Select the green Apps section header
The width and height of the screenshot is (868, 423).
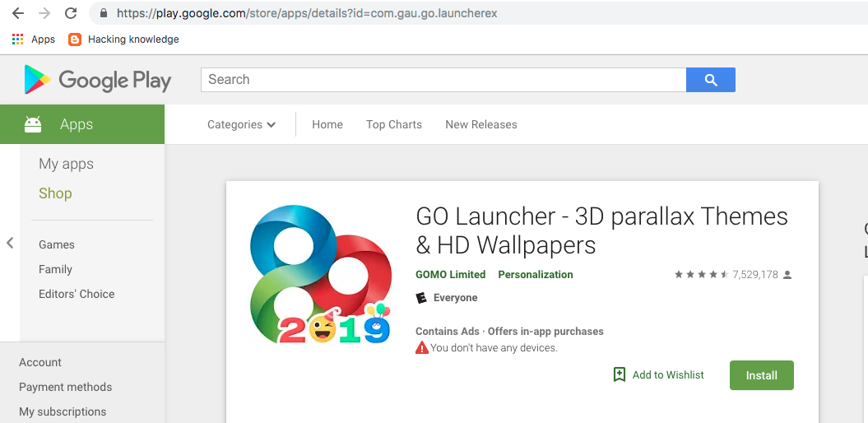pyautogui.click(x=82, y=124)
